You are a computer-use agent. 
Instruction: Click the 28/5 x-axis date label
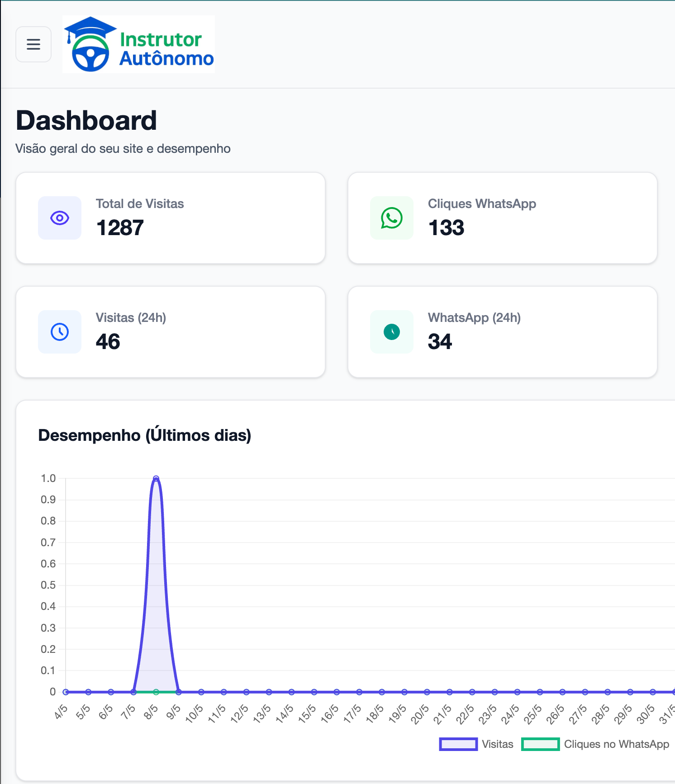click(601, 714)
